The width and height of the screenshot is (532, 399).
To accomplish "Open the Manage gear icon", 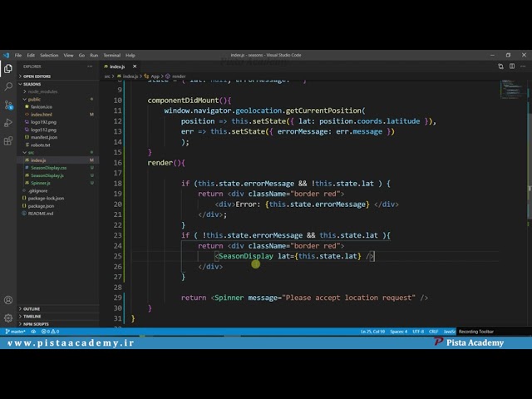I will tap(8, 318).
